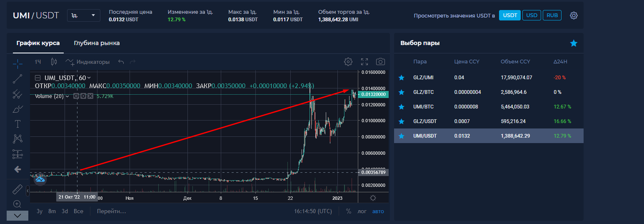
Task: Select the crosshair cursor tool
Action: [x=17, y=63]
